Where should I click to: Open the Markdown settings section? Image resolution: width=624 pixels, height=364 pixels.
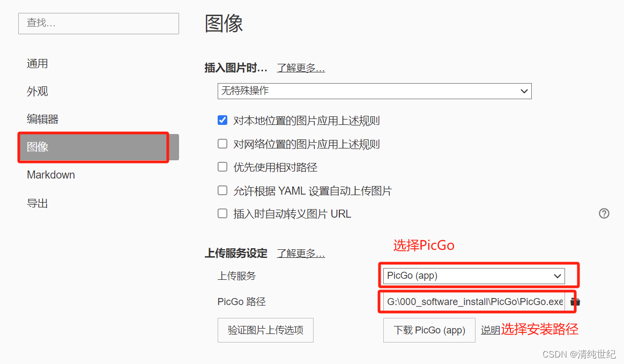[50, 175]
